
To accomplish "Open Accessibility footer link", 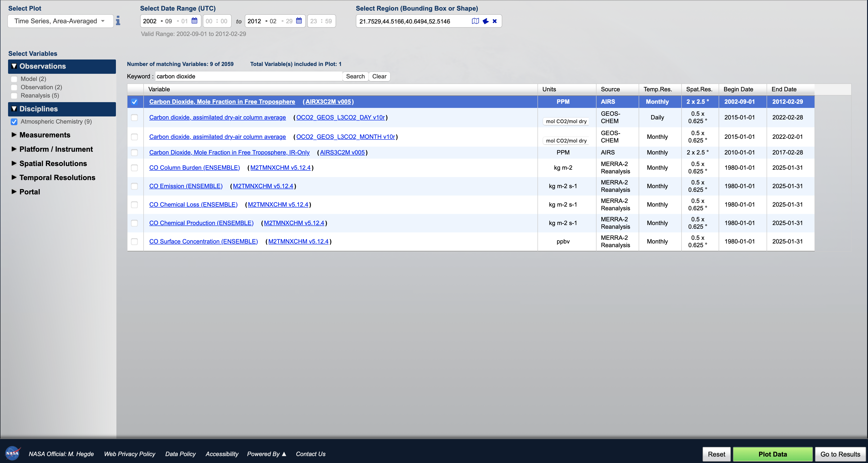I will pos(222,454).
